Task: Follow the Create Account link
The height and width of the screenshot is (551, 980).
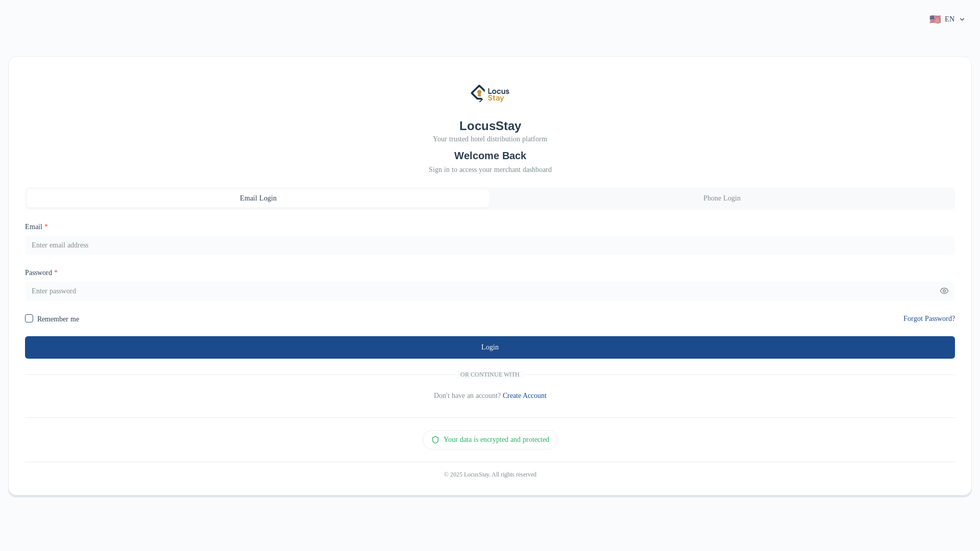Action: coord(524,396)
